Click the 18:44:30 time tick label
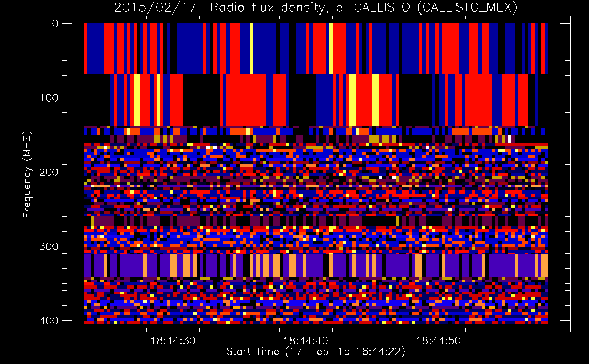This screenshot has height=364, width=589. click(x=173, y=341)
